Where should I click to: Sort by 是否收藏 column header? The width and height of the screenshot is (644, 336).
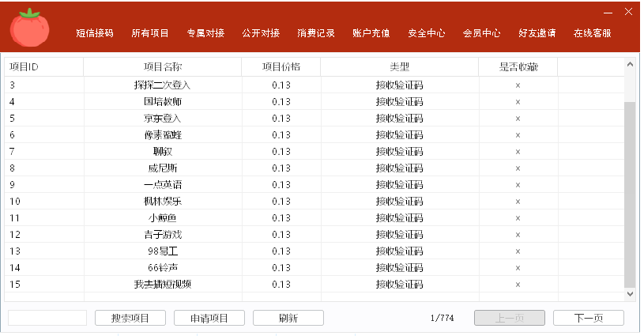518,67
